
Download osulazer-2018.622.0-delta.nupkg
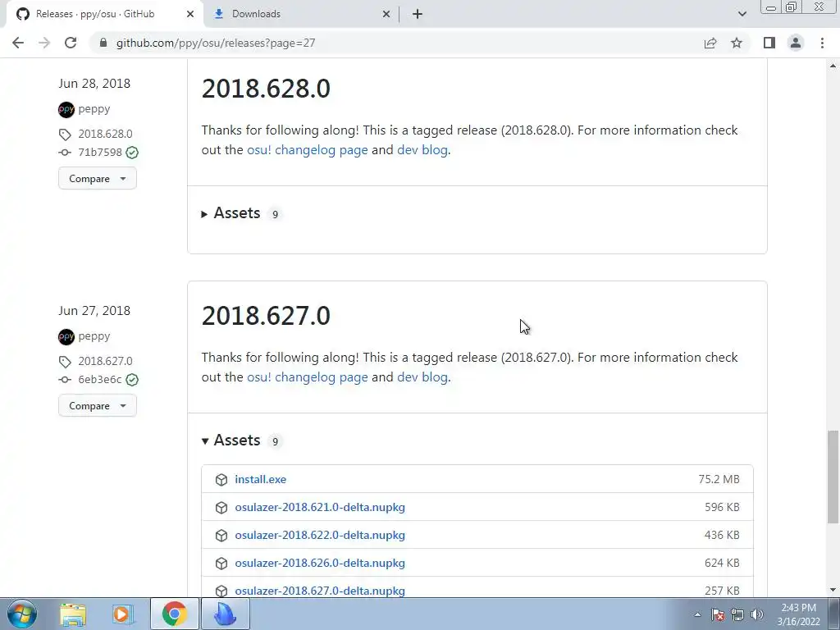coord(320,535)
